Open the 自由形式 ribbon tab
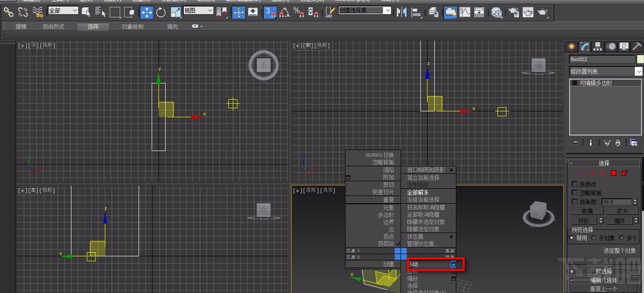Viewport: 644px width, 293px height. [53, 27]
